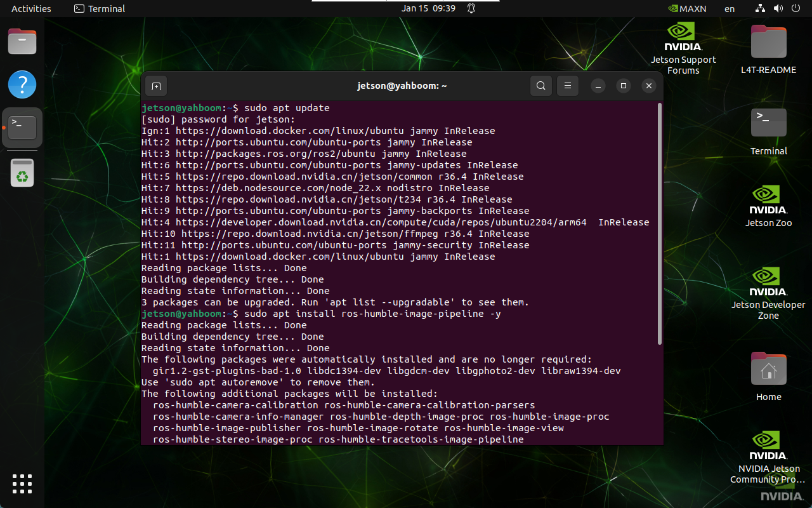Click 'automatically installed and are no longer required' line

click(367, 359)
